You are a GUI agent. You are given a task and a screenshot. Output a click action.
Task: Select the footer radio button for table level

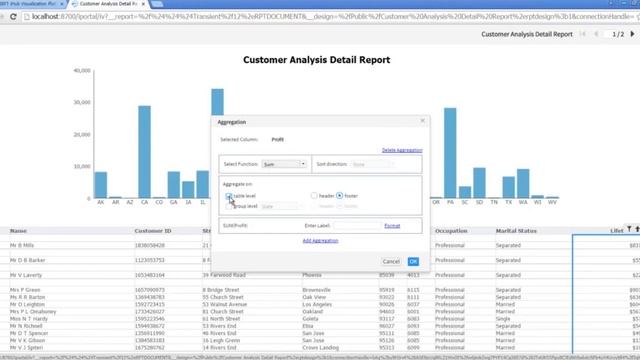pyautogui.click(x=340, y=196)
